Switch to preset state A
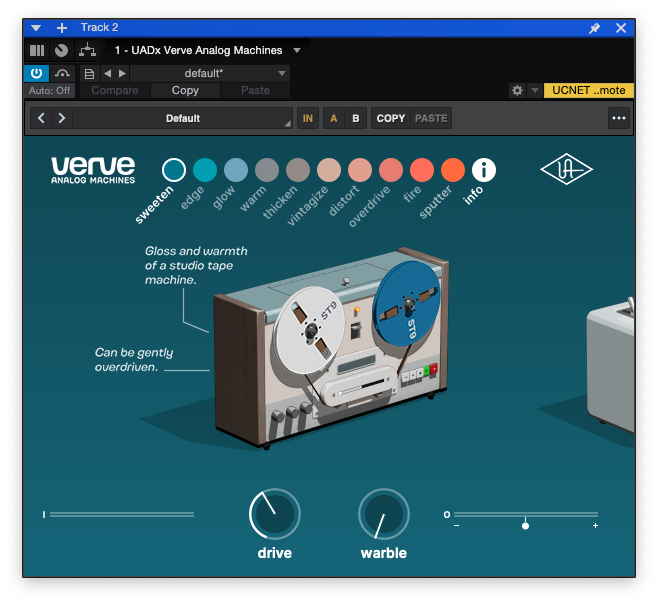The image size is (658, 604). click(334, 118)
